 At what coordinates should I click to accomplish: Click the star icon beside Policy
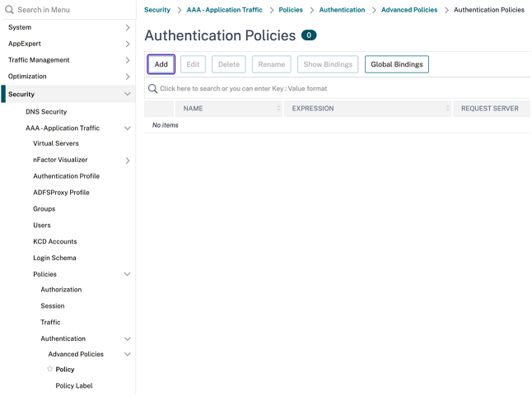(50, 370)
